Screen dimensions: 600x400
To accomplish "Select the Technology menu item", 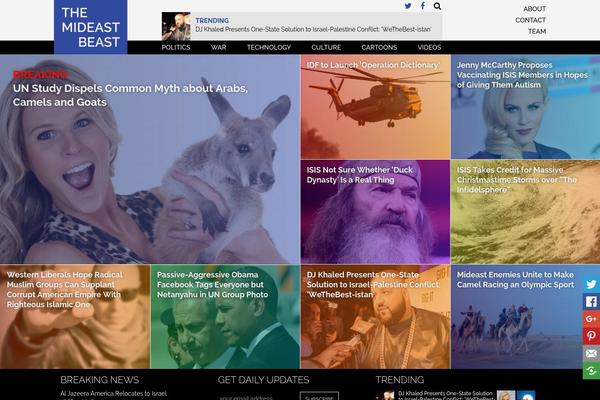I will click(269, 47).
